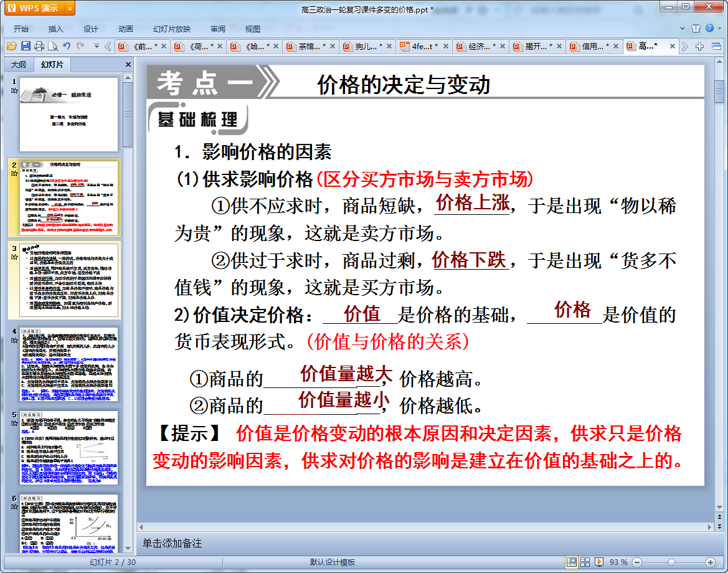Screen dimensions: 728x573
Task: Start slideshow from the status bar icon
Action: [x=599, y=562]
